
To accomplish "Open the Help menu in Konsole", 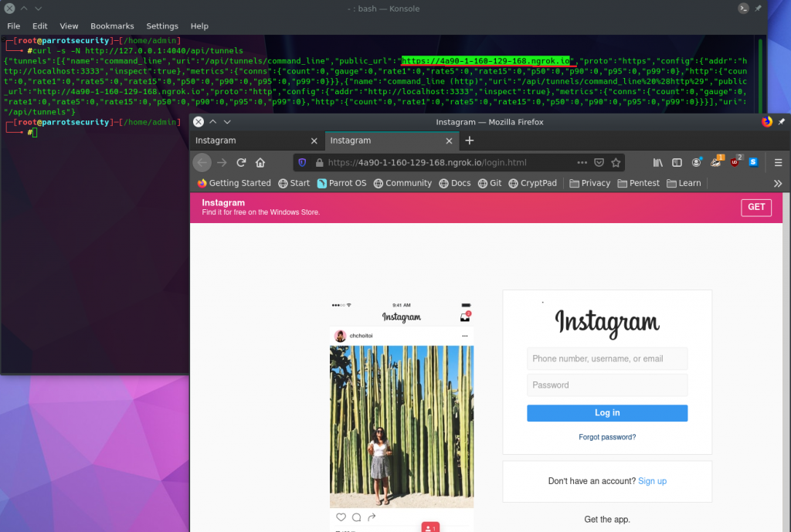I will (x=199, y=25).
